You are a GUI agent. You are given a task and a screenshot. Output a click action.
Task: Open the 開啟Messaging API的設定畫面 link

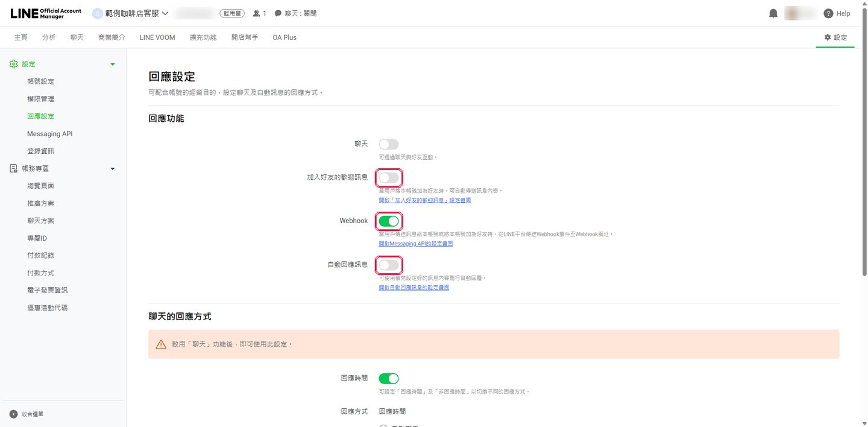[x=416, y=244]
